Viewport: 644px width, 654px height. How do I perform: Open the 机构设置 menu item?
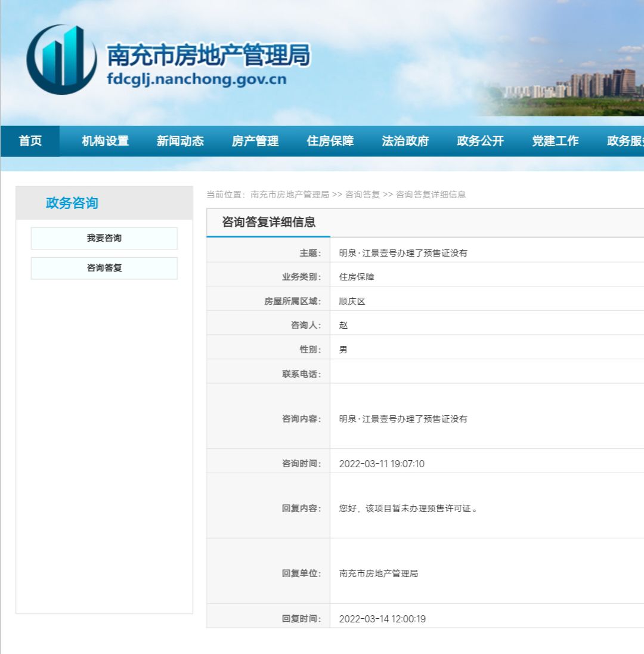105,141
